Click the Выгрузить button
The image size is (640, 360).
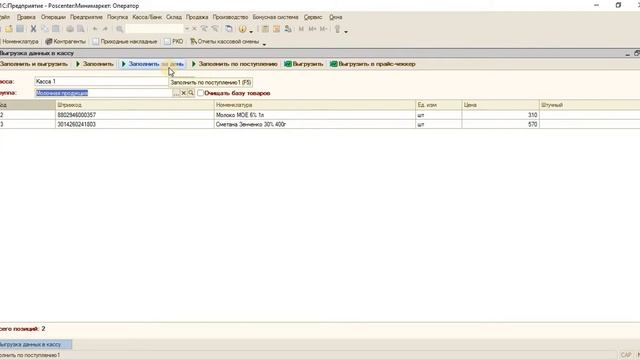pyautogui.click(x=304, y=64)
